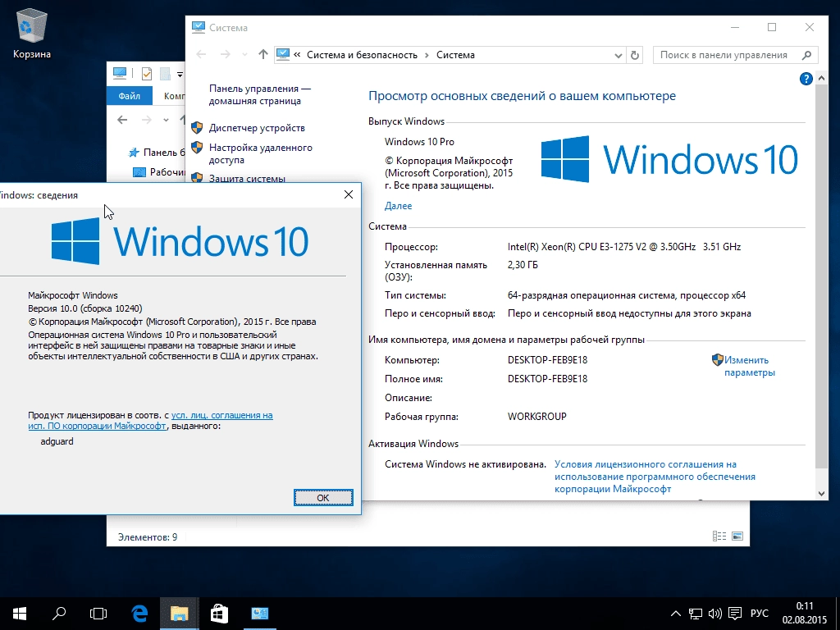
Task: Click Explorer window computer icon at title
Action: point(120,73)
